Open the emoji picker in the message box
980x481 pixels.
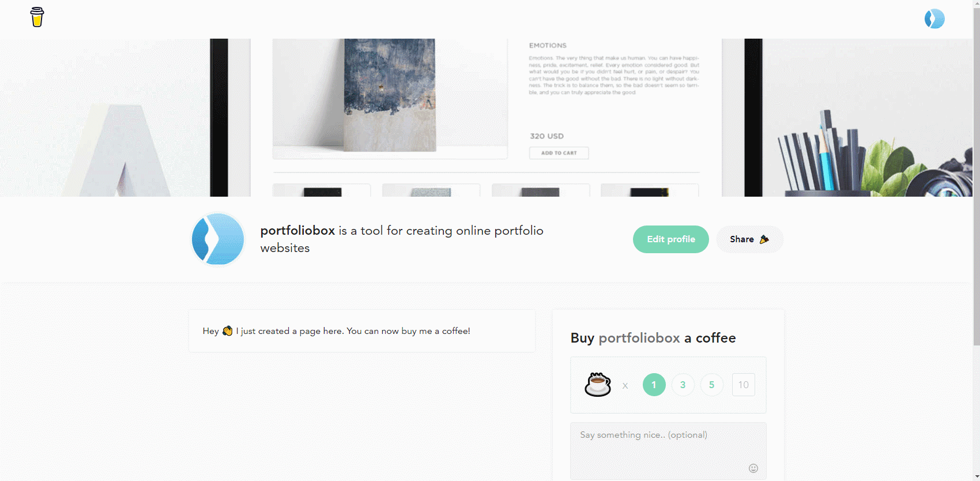coord(753,468)
